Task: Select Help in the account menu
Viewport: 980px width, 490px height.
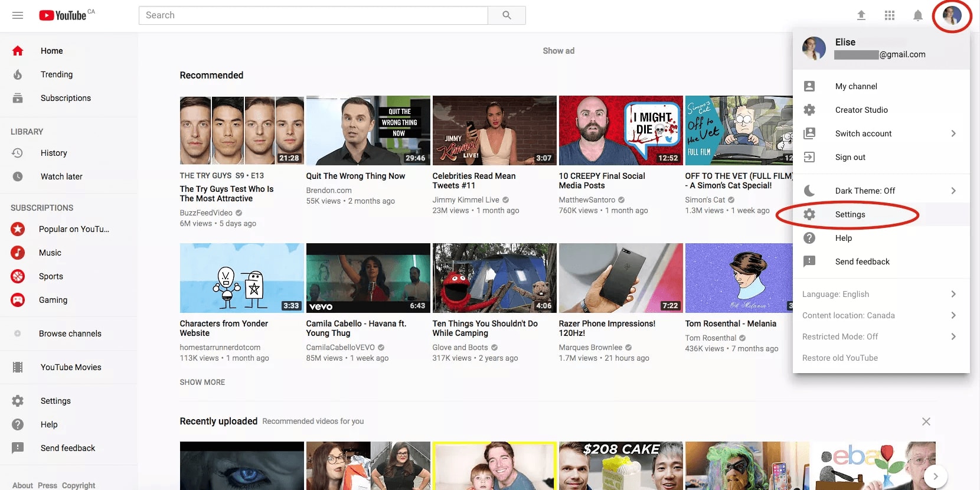Action: click(881, 238)
